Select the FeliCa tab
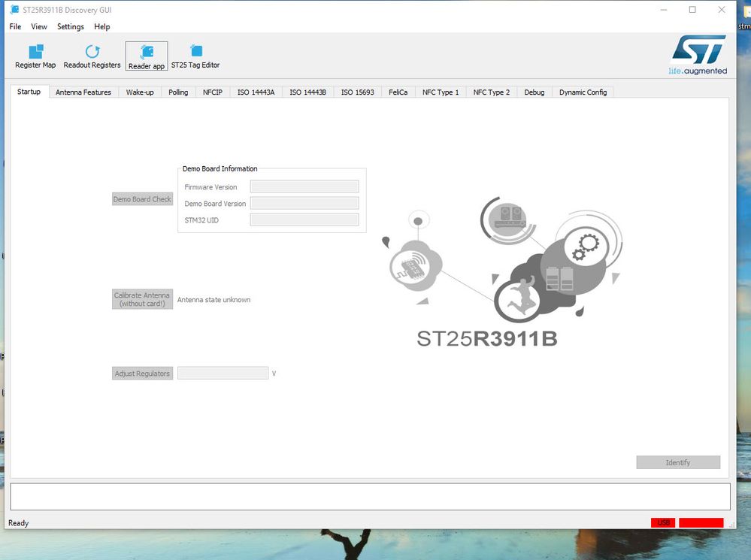 (398, 92)
